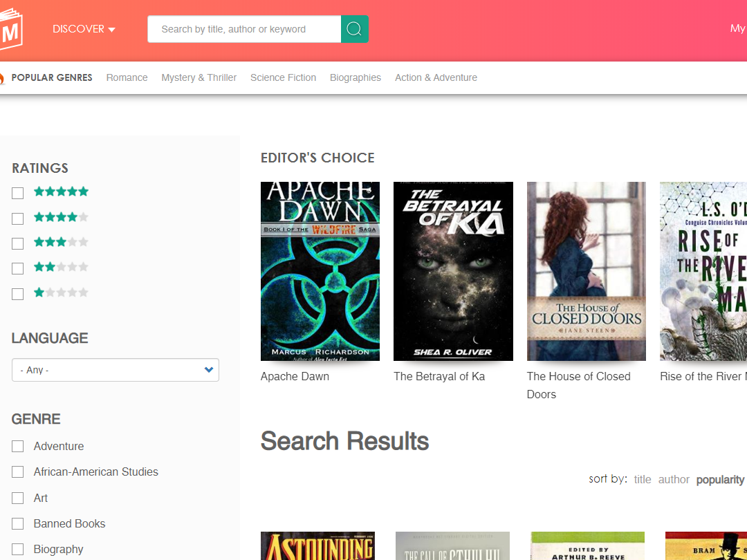Click the site logo in header

(x=10, y=29)
